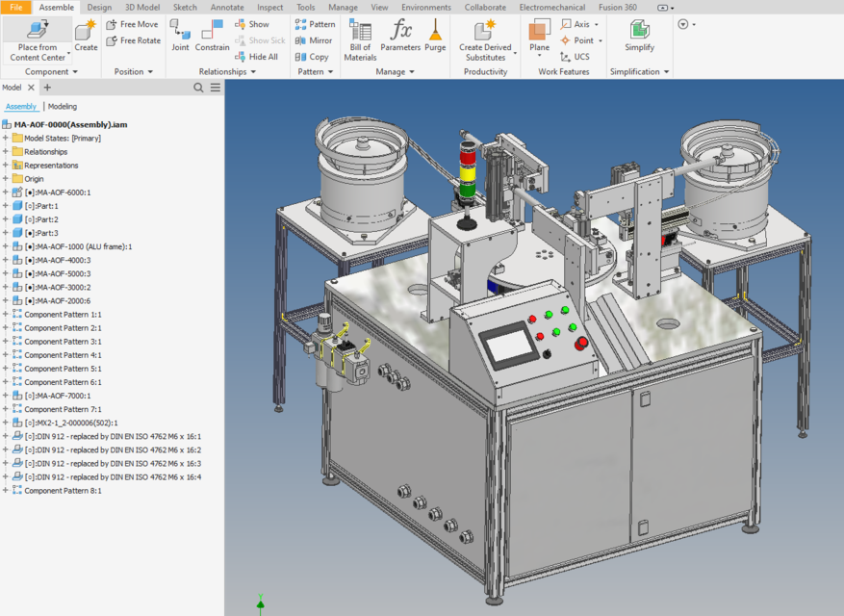Switch to the Design ribbon tab
The width and height of the screenshot is (844, 616).
tap(100, 7)
